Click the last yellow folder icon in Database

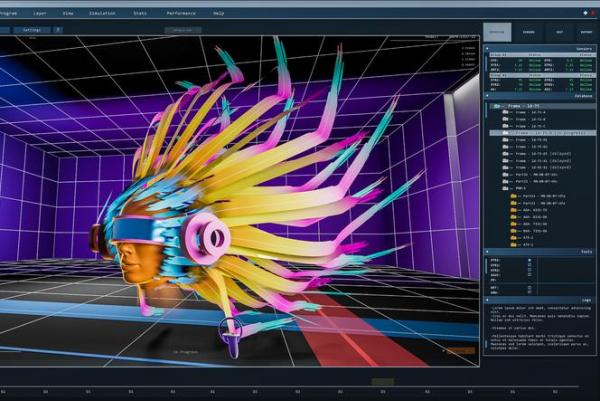click(x=514, y=243)
